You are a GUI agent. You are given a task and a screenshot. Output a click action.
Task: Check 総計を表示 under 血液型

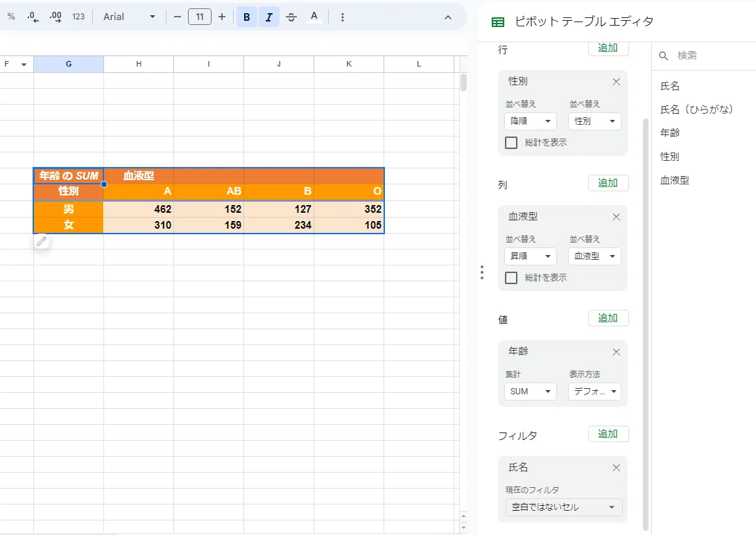pyautogui.click(x=511, y=278)
